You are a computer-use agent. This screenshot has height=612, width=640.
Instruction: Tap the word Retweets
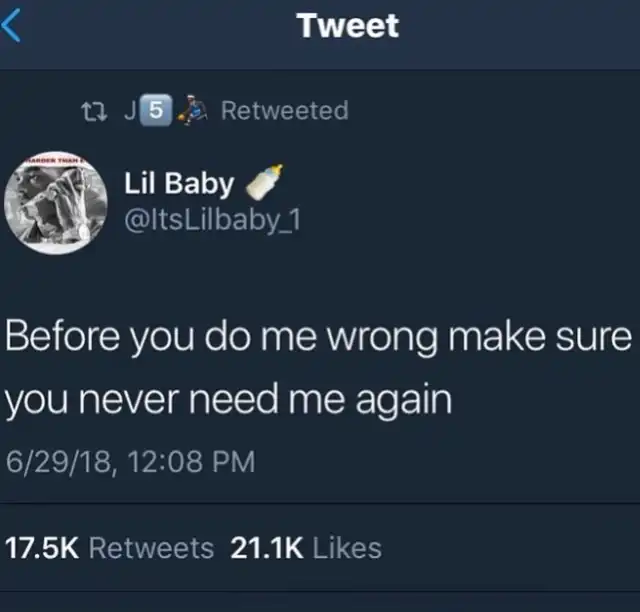[151, 547]
